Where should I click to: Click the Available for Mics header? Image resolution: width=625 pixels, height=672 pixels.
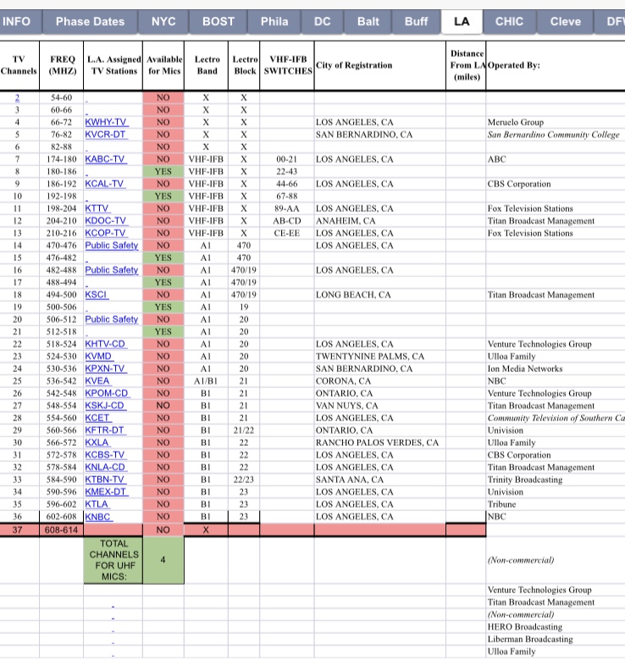point(164,65)
